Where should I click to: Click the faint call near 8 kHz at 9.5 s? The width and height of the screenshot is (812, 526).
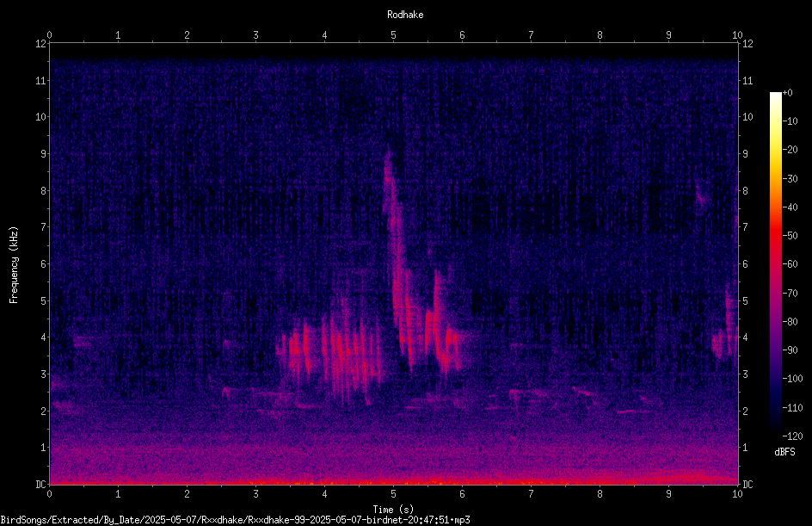pos(702,196)
